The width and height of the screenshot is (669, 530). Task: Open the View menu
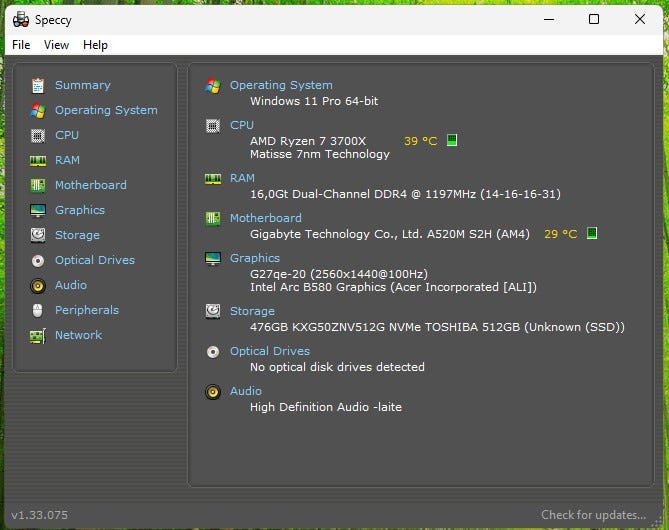click(x=56, y=45)
